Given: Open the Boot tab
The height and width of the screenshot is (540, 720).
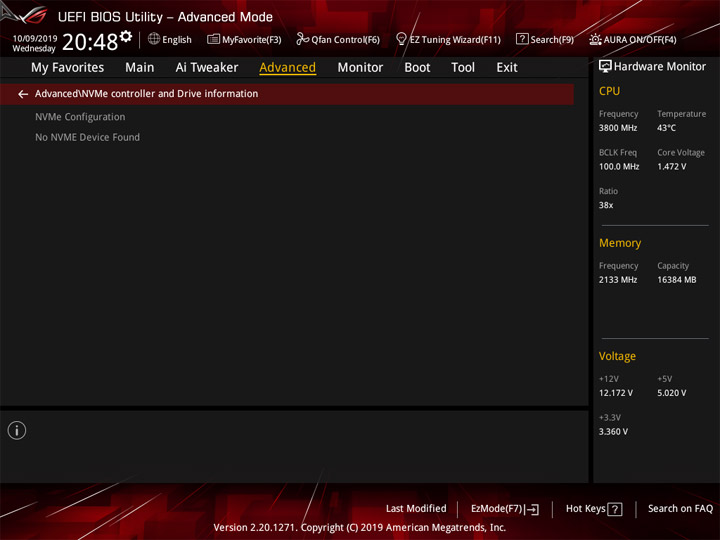Looking at the screenshot, I should pos(417,68).
